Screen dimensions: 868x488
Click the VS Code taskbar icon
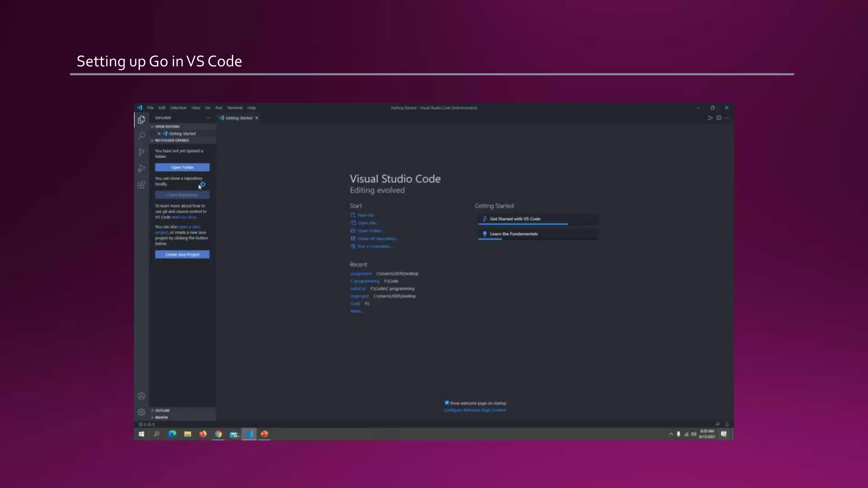[249, 434]
